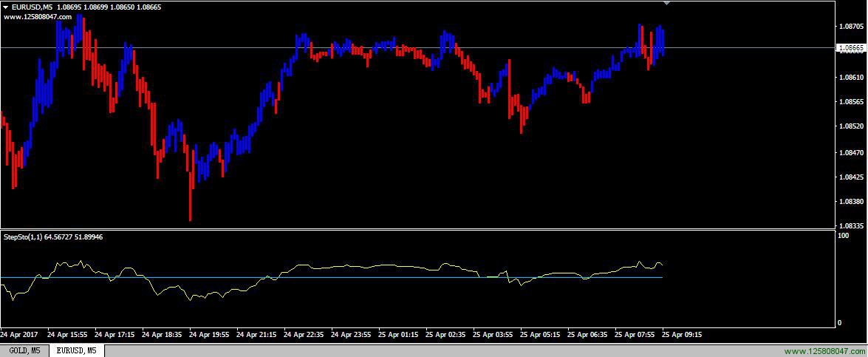Click the 1.08380 price axis label
This screenshot has height=357, width=868.
tap(852, 202)
